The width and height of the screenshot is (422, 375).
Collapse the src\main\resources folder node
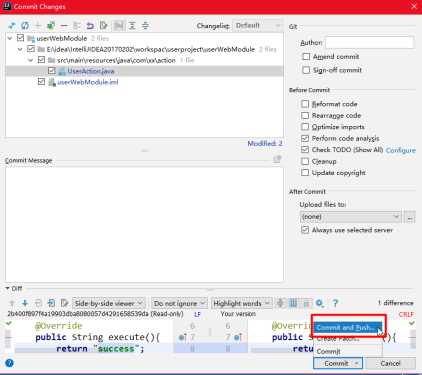pos(30,60)
